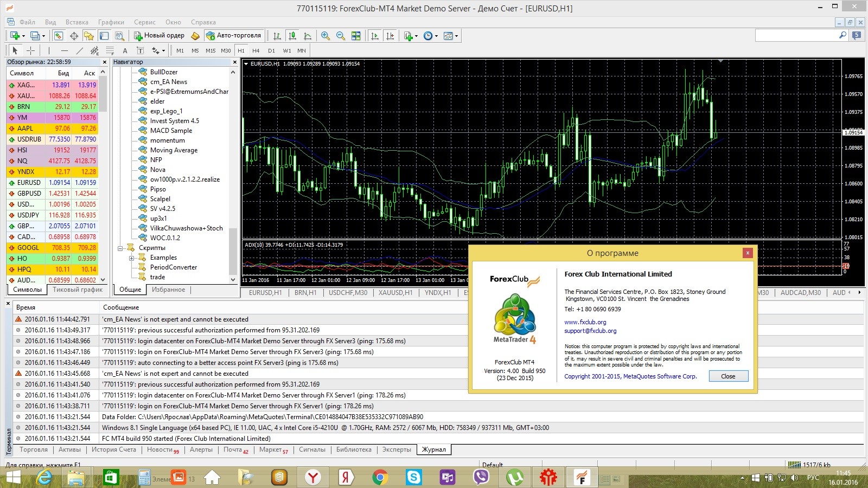Screen dimensions: 868x488
Task: Switch to Тиковый график tab
Action: click(x=78, y=290)
